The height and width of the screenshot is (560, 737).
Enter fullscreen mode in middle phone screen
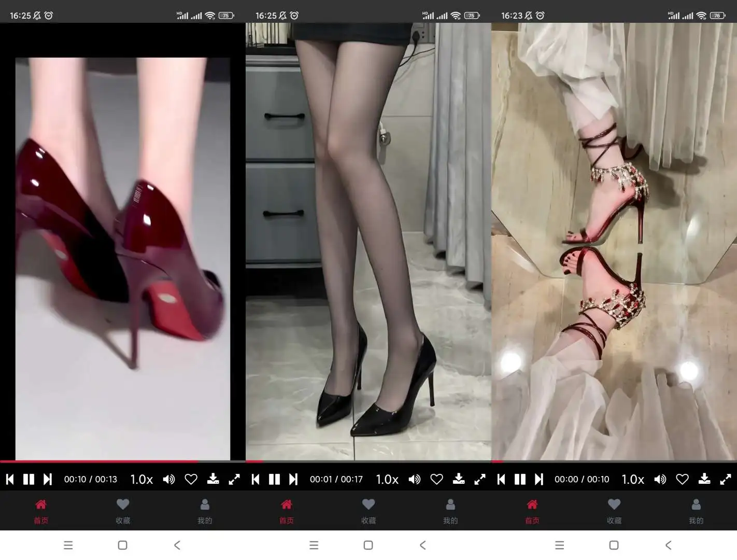(x=480, y=479)
